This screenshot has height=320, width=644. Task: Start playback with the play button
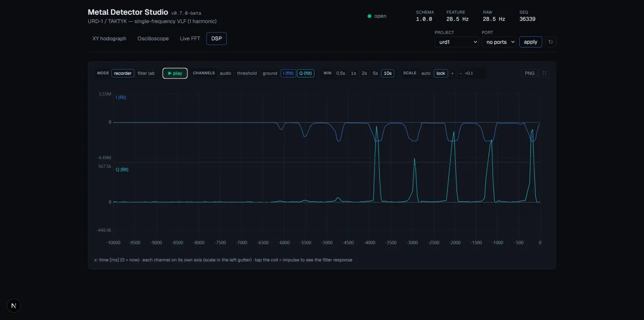pos(175,73)
